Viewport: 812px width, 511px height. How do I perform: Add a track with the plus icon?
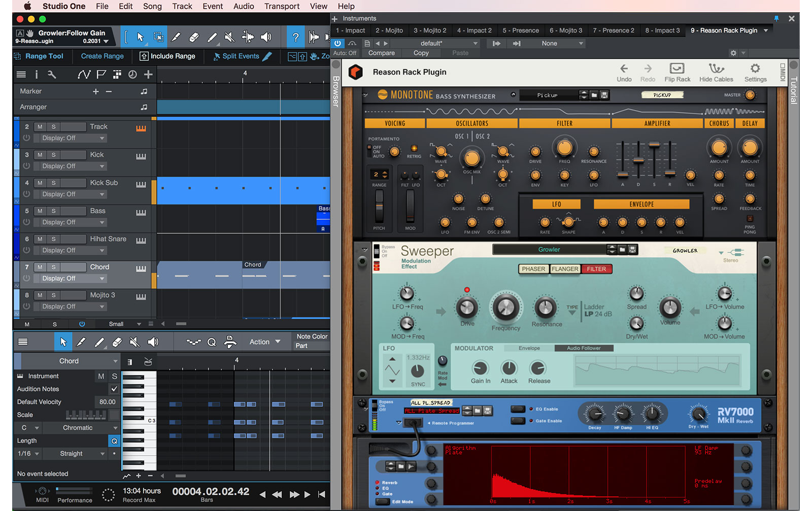(148, 75)
